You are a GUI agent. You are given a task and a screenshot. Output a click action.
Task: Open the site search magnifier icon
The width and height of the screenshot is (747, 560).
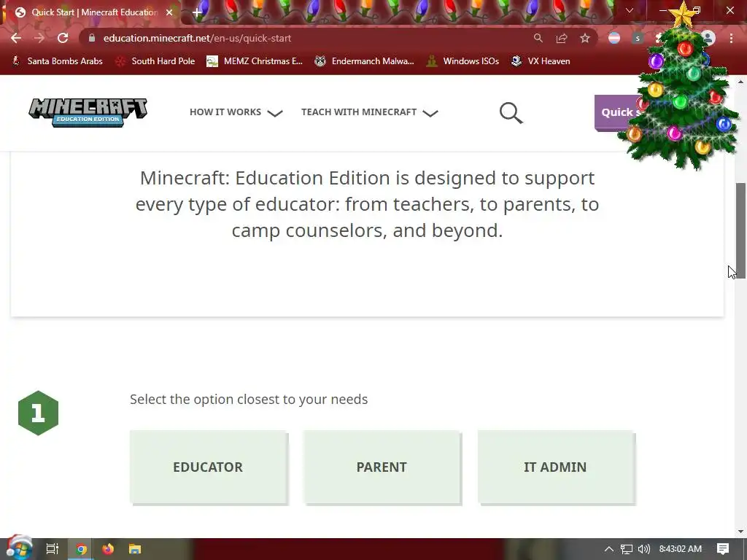(511, 113)
